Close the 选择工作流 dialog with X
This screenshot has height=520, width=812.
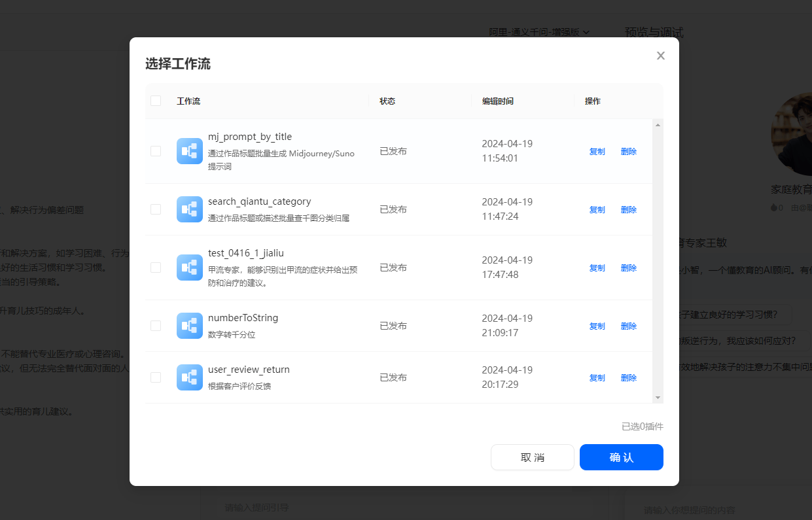660,56
